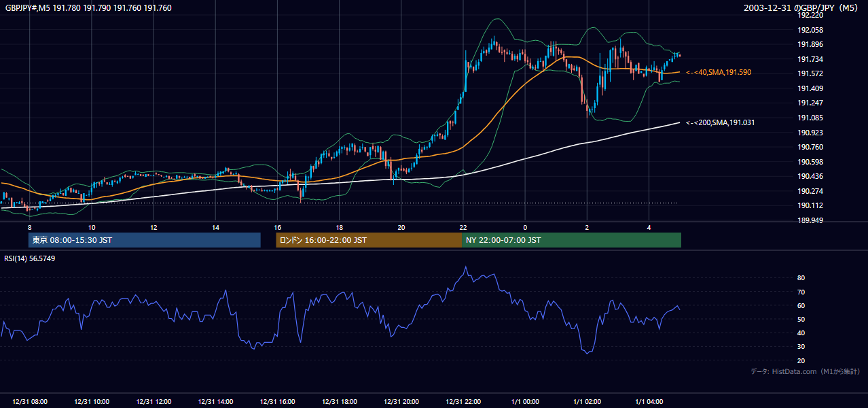The width and height of the screenshot is (868, 408).
Task: Click price axis value 190.598
Action: click(810, 162)
